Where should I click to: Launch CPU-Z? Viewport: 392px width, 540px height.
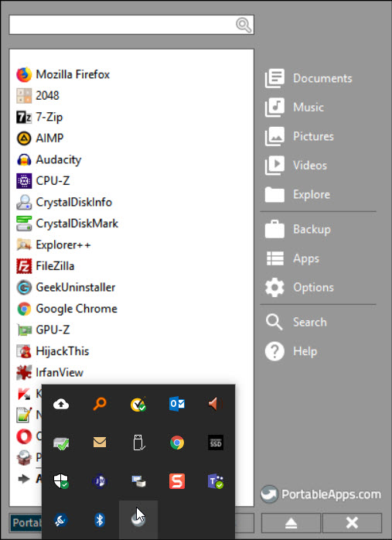pyautogui.click(x=43, y=181)
